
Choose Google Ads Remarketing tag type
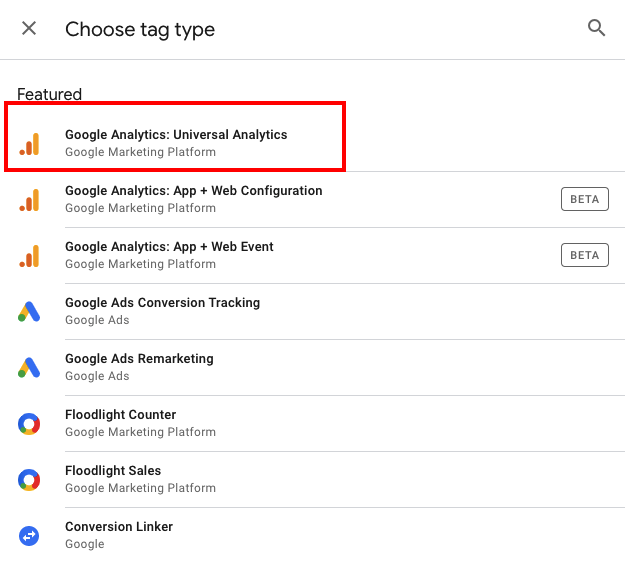pyautogui.click(x=139, y=359)
